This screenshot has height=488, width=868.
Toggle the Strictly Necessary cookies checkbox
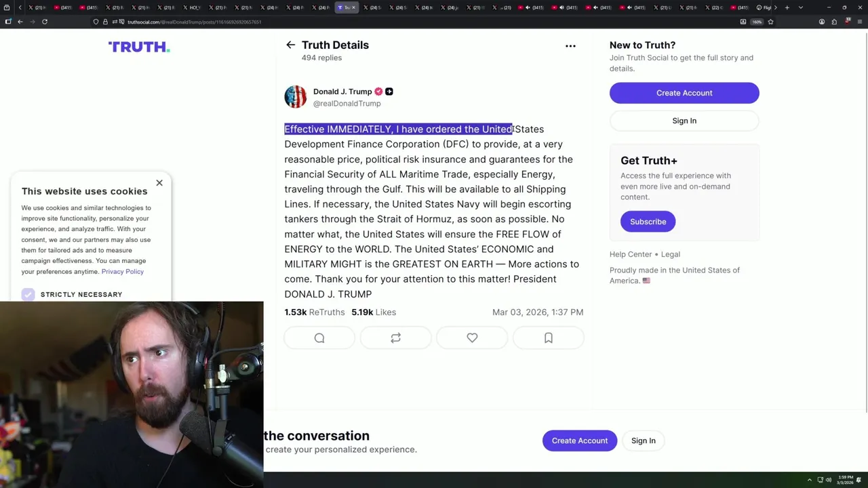tap(28, 294)
